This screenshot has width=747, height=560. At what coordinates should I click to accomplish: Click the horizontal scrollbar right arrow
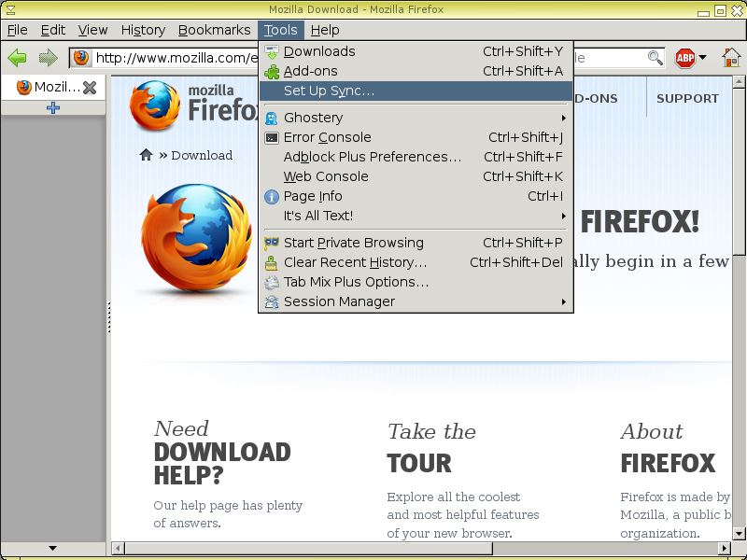click(x=725, y=548)
